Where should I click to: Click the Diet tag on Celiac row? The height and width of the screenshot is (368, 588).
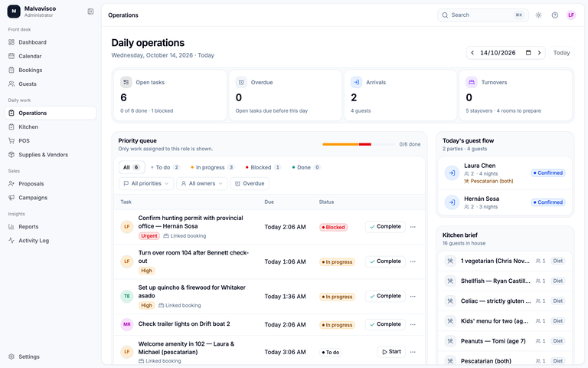(x=558, y=301)
